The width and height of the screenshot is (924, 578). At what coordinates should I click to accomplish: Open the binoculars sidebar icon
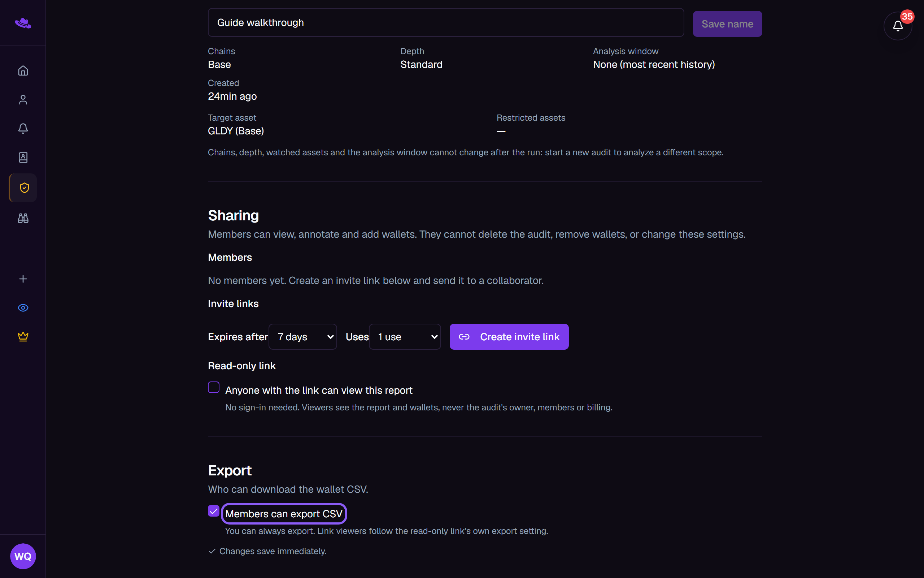(23, 218)
